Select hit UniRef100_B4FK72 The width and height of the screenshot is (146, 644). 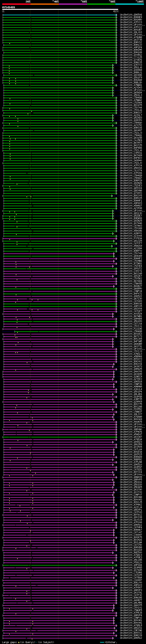click(131, 294)
